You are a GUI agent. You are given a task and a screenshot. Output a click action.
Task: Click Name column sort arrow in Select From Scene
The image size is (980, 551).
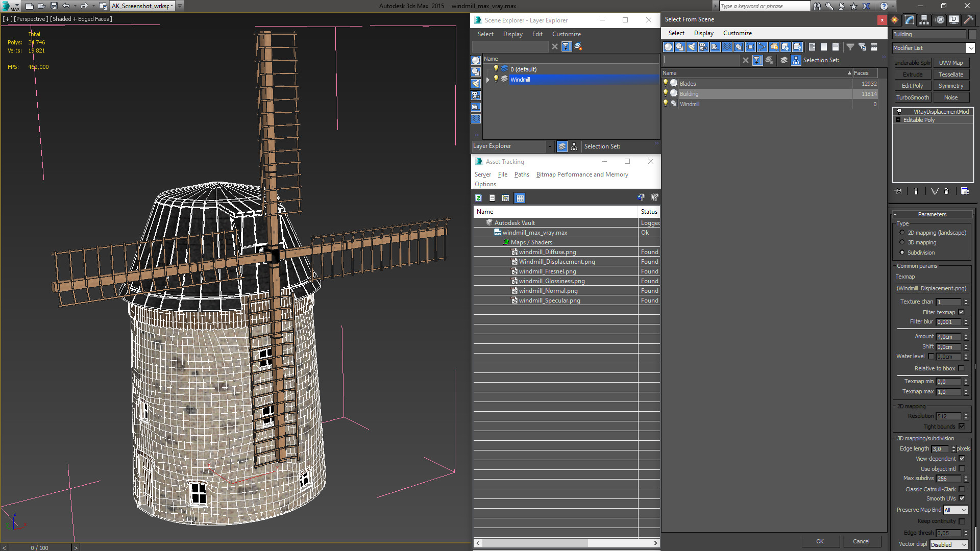(x=849, y=73)
